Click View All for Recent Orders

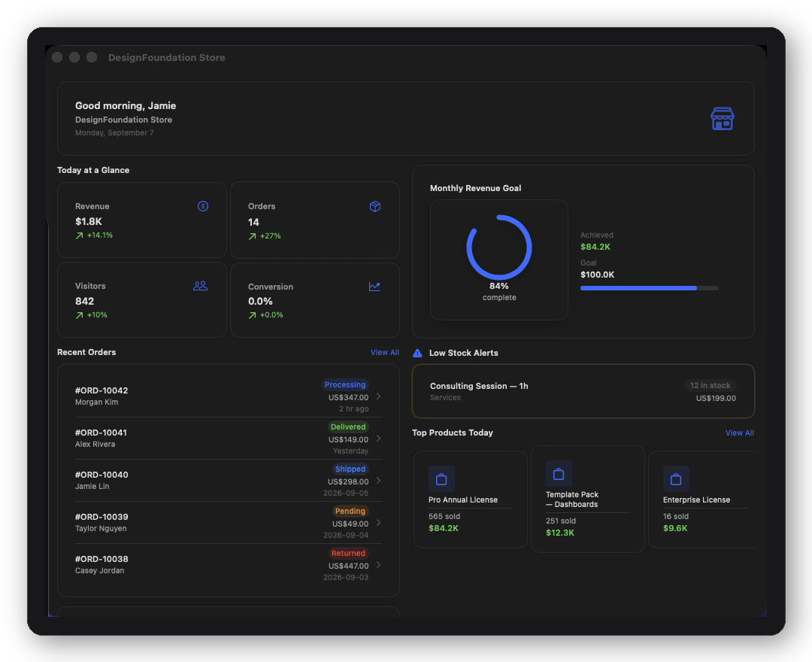coord(385,352)
